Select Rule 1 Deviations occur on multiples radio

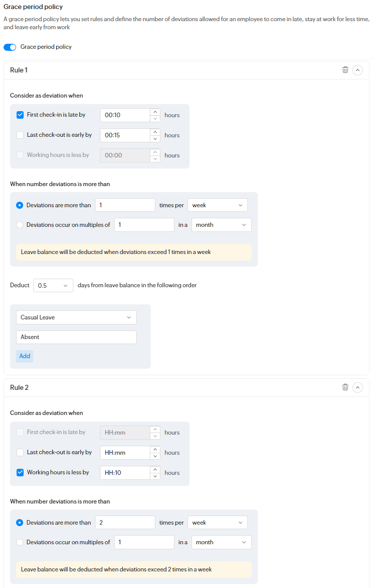pos(20,225)
